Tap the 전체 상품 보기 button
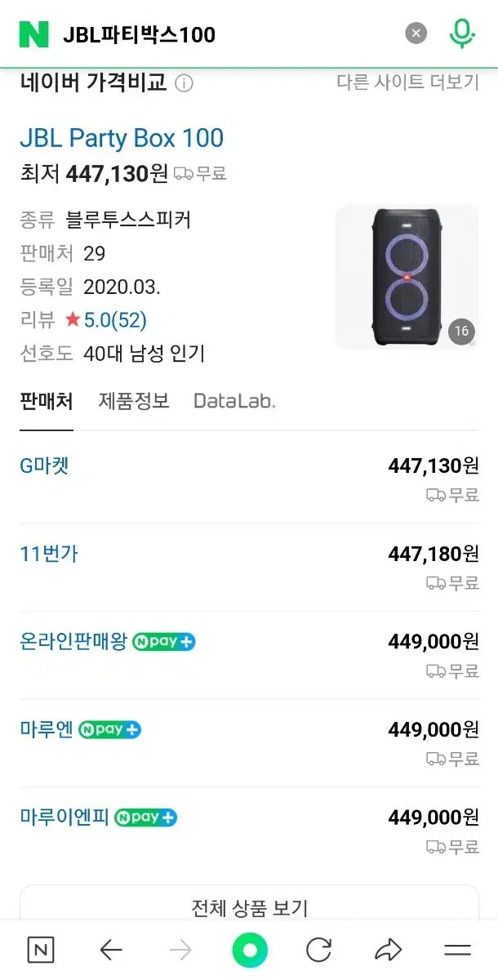Viewport: 498px width, 980px height. (249, 907)
